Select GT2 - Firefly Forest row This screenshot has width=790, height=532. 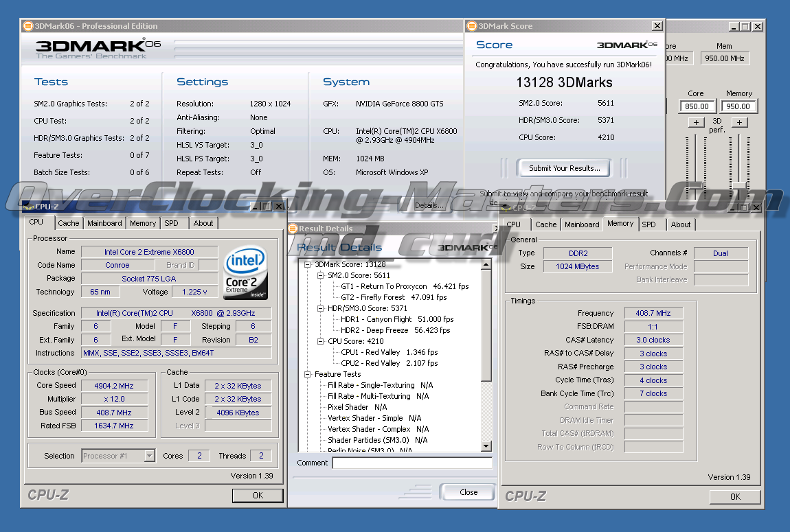[x=394, y=297]
